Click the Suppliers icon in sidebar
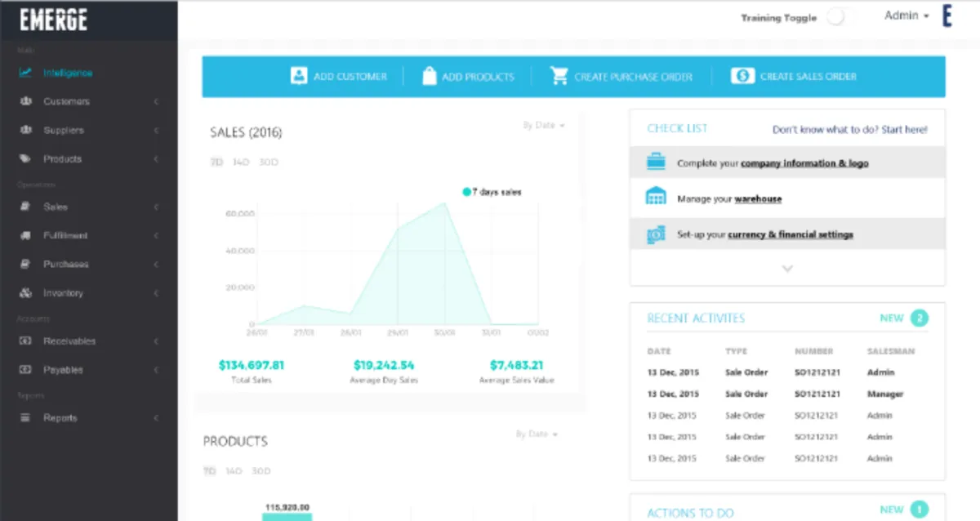This screenshot has width=980, height=521. [x=26, y=130]
